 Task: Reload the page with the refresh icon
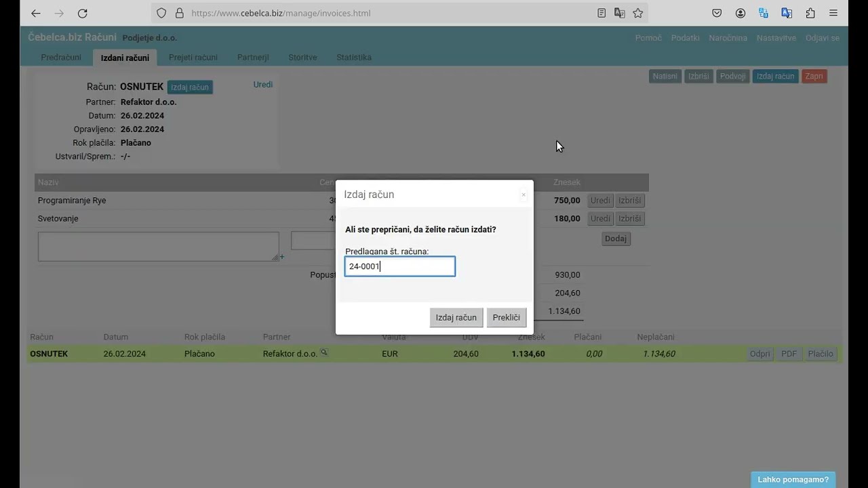click(x=82, y=13)
